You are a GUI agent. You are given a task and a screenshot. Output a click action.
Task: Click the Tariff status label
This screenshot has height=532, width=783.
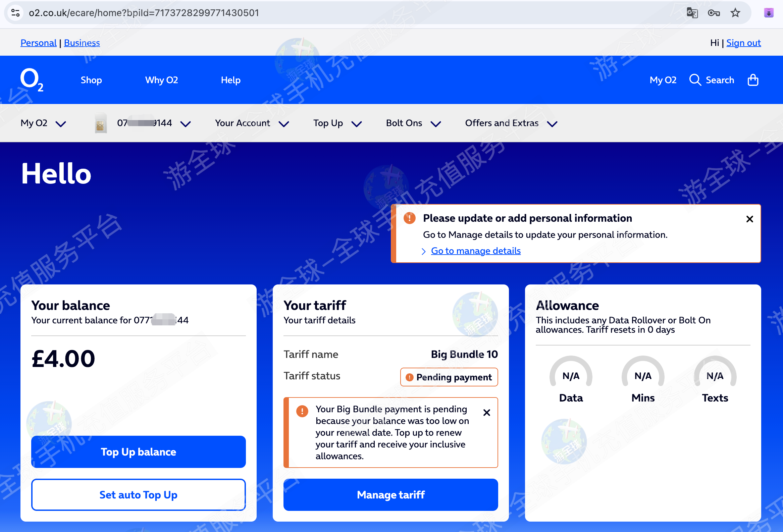(x=312, y=376)
